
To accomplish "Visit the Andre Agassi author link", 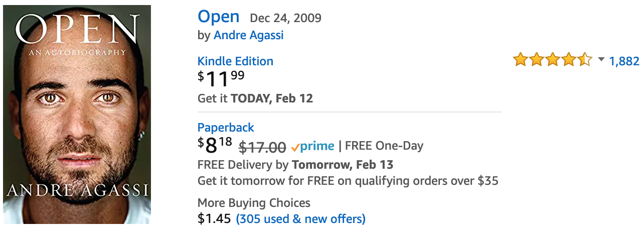I will [x=248, y=35].
